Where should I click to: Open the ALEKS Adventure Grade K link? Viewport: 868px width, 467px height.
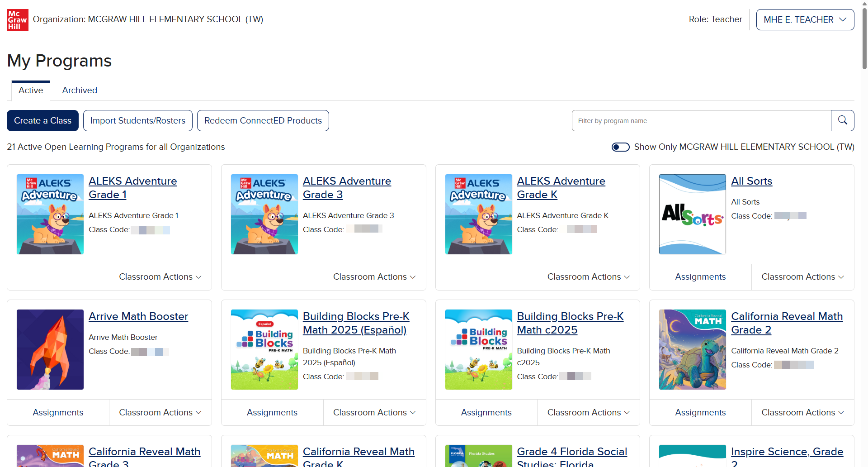[561, 188]
